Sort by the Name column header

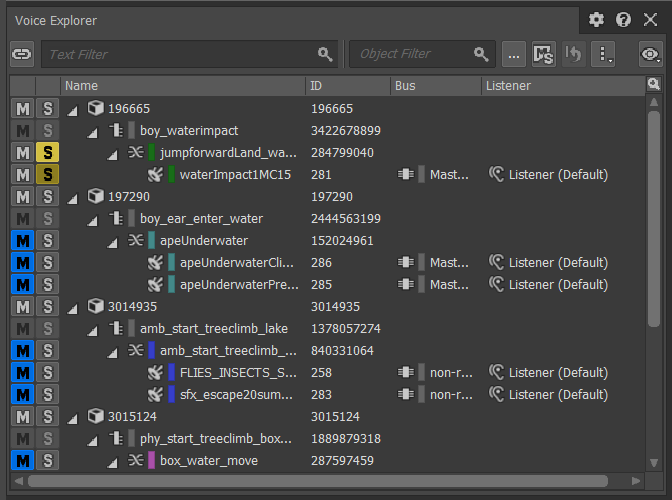coord(82,86)
